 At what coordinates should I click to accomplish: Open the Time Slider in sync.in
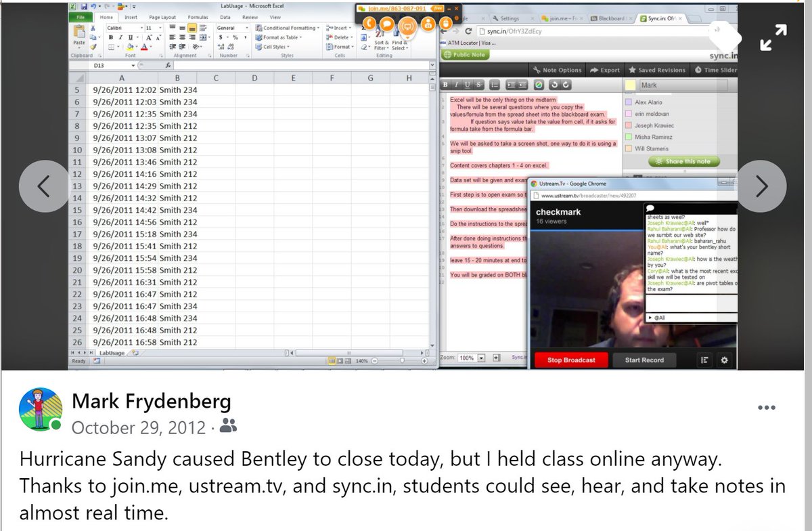(x=715, y=70)
